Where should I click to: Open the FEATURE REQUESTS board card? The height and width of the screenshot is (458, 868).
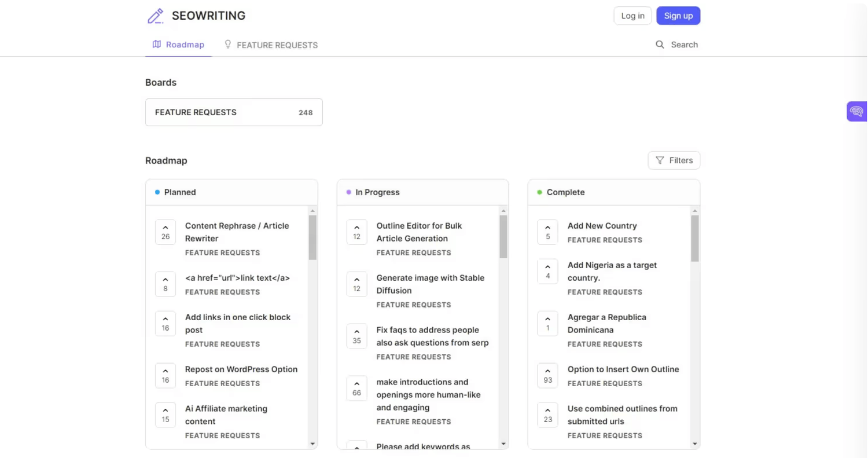tap(233, 112)
